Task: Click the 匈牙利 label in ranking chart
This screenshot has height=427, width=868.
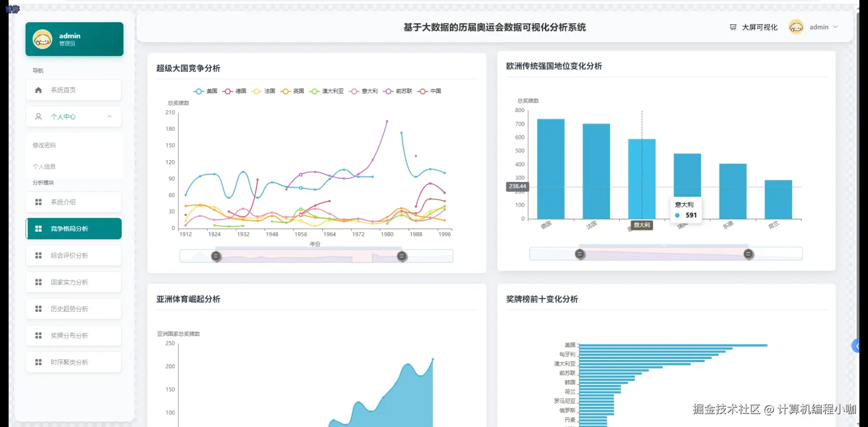Action: pos(567,354)
